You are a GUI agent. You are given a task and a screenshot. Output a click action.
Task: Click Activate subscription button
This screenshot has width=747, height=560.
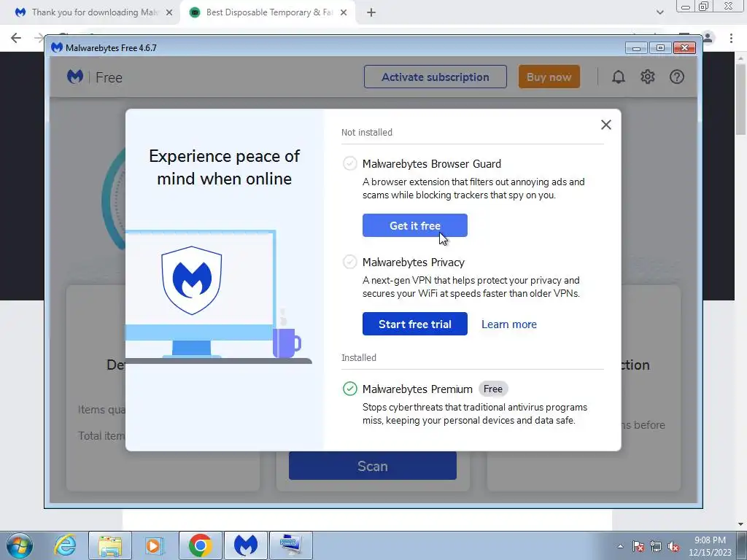(436, 77)
